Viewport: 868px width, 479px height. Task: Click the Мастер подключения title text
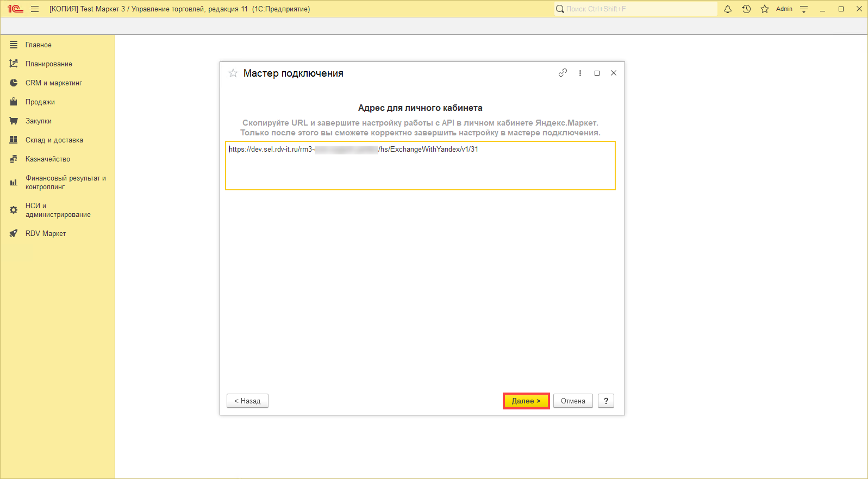tap(294, 73)
